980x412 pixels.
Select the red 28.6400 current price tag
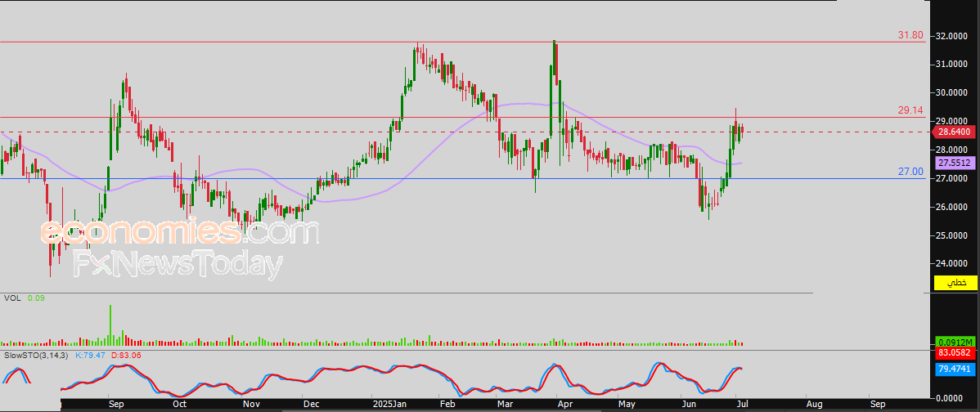pos(954,132)
